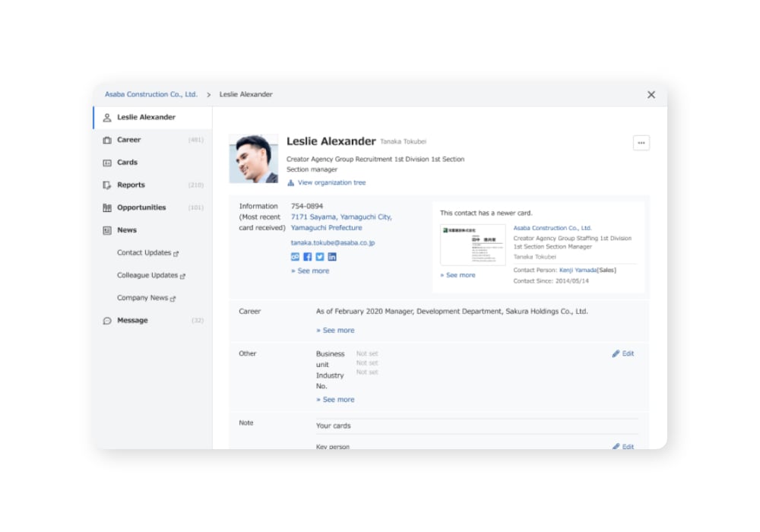View organization tree link
760x532 pixels.
331,182
